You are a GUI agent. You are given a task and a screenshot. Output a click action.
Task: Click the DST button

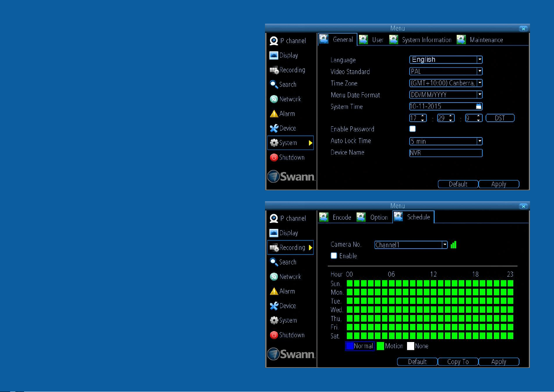coord(500,118)
